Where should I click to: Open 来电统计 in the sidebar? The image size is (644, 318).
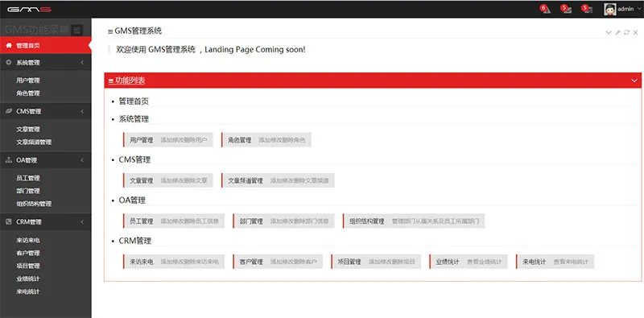click(28, 291)
